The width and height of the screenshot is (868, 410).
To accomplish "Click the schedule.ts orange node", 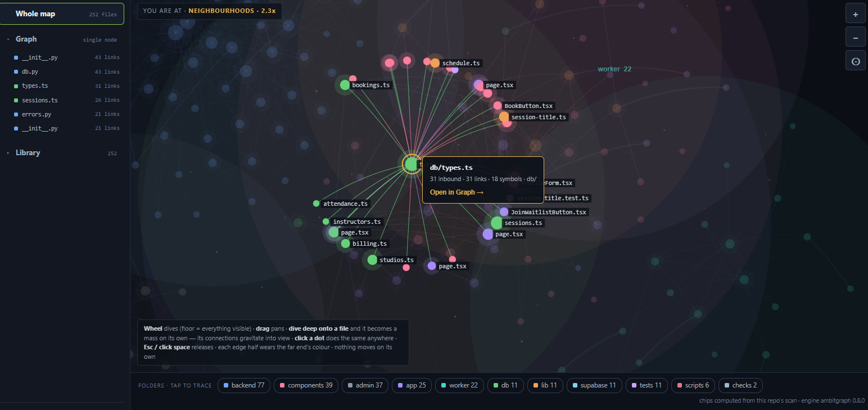I will tap(435, 63).
